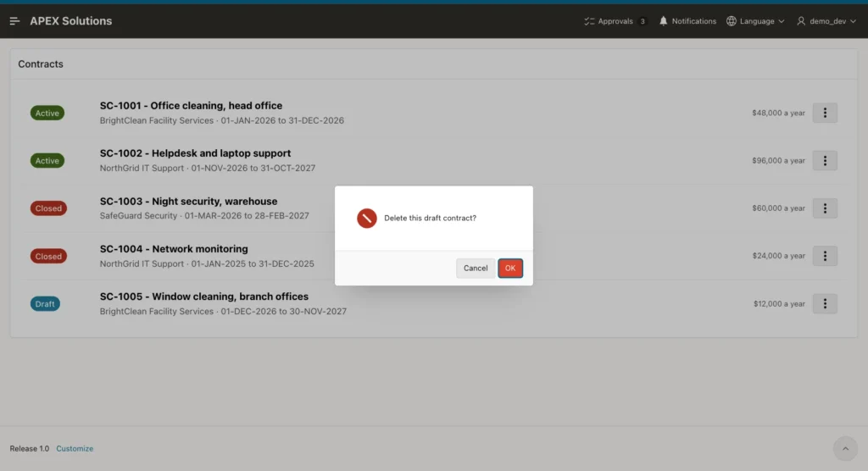Click the Language globe icon
The image size is (868, 471).
[732, 21]
